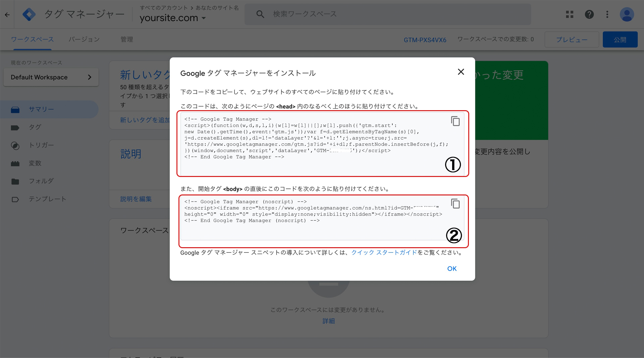This screenshot has height=358, width=644.
Task: Open the Google apps grid icon
Action: [570, 14]
